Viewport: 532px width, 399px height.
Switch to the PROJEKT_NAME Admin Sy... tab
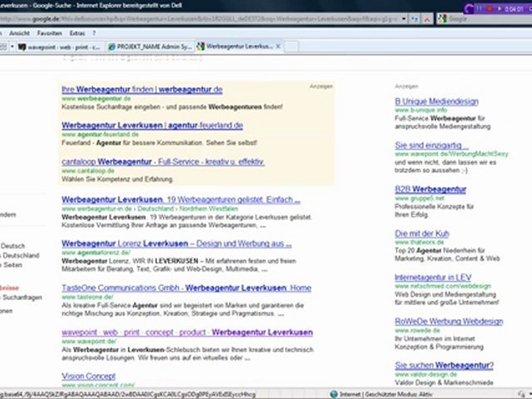[x=150, y=47]
